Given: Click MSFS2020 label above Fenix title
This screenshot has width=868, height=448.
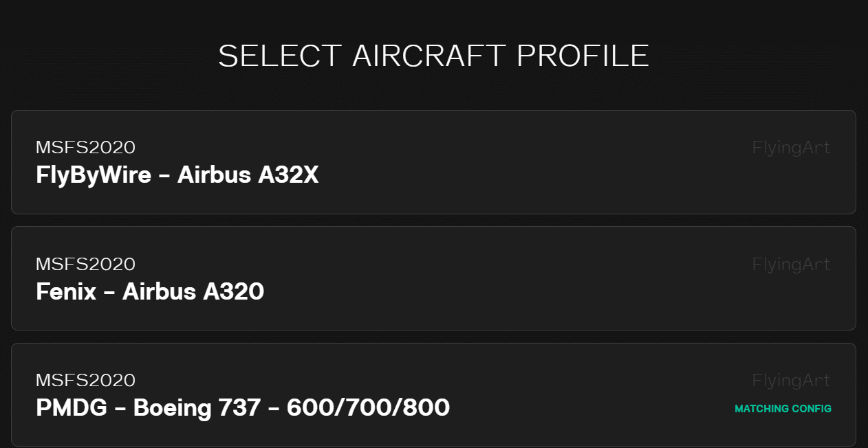Looking at the screenshot, I should (x=85, y=265).
